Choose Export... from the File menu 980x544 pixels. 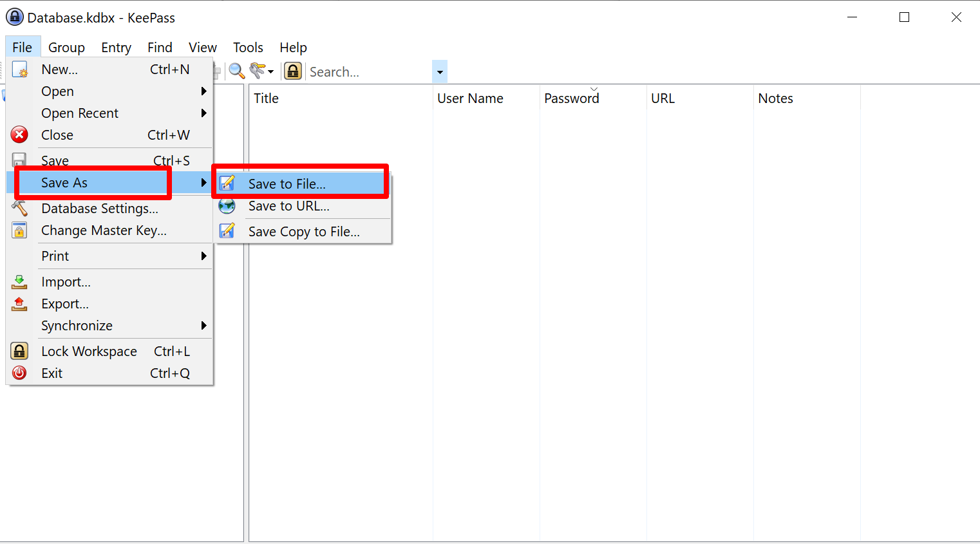[109, 304]
